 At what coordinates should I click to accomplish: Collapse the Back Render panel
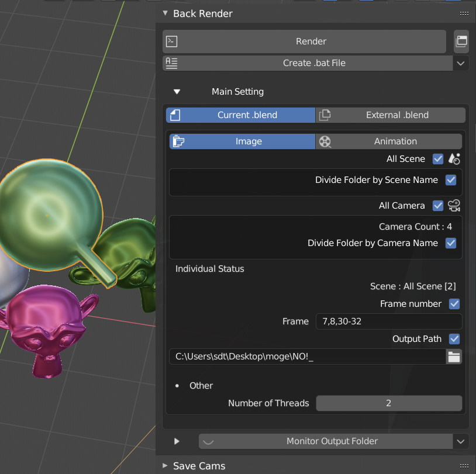(165, 13)
